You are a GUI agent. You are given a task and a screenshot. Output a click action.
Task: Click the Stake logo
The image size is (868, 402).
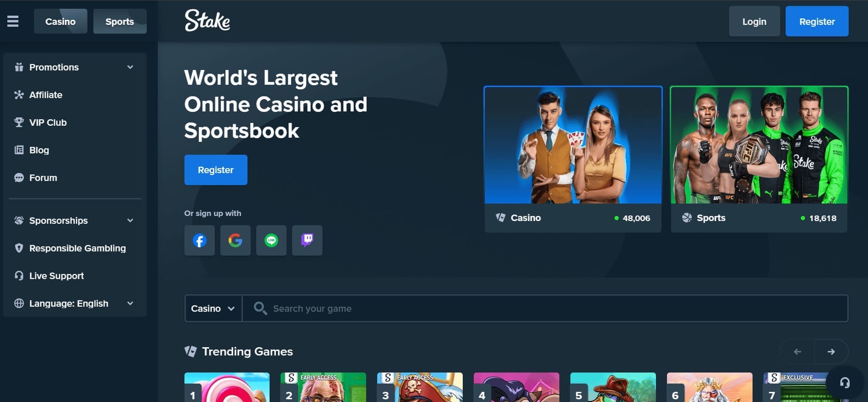click(207, 21)
